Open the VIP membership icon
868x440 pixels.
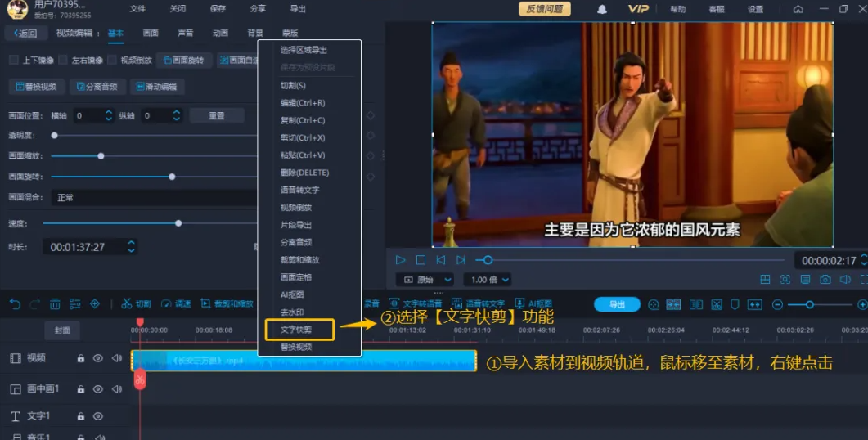pos(638,9)
